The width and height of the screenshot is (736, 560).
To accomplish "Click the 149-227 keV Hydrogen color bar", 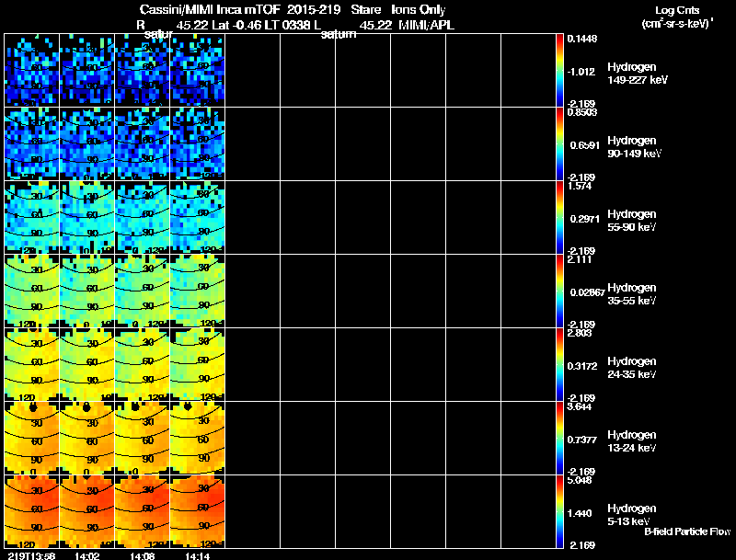I will [x=560, y=70].
